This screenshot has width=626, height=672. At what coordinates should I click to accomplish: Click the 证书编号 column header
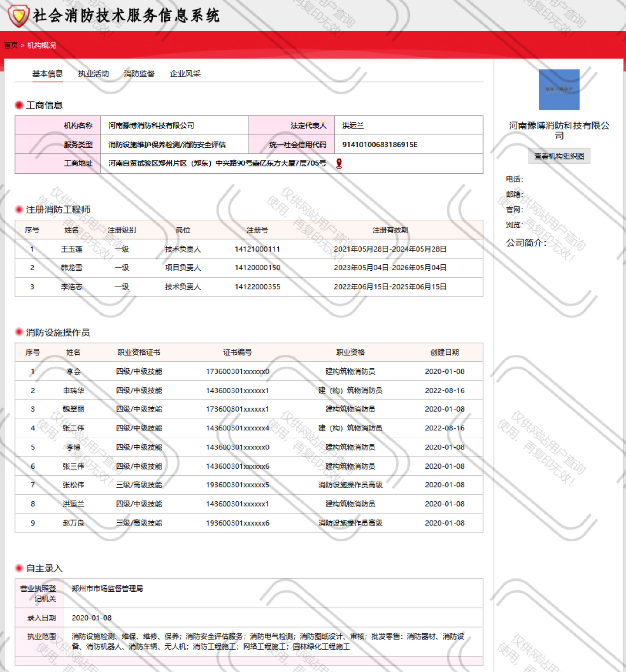(x=238, y=353)
